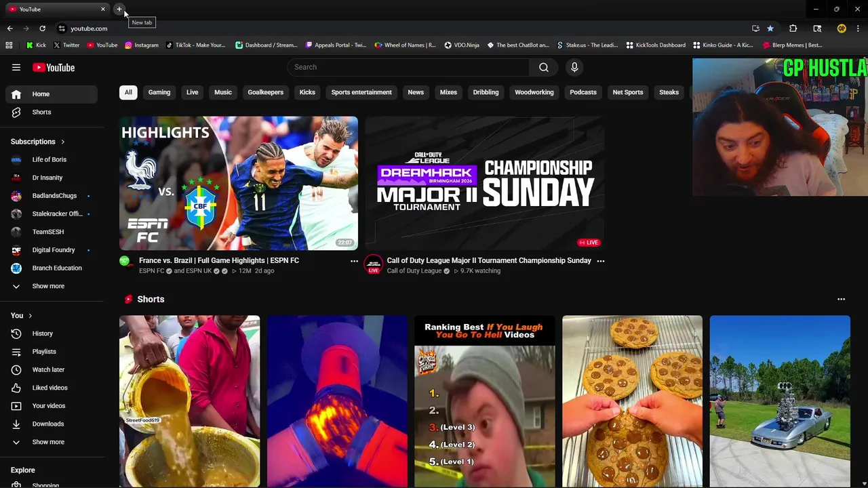Open Liked videos in sidebar
Screen dimensions: 868x488
(x=52, y=388)
